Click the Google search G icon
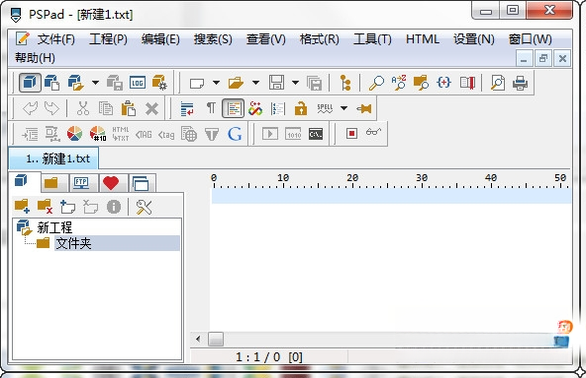The height and width of the screenshot is (378, 586). (x=234, y=133)
